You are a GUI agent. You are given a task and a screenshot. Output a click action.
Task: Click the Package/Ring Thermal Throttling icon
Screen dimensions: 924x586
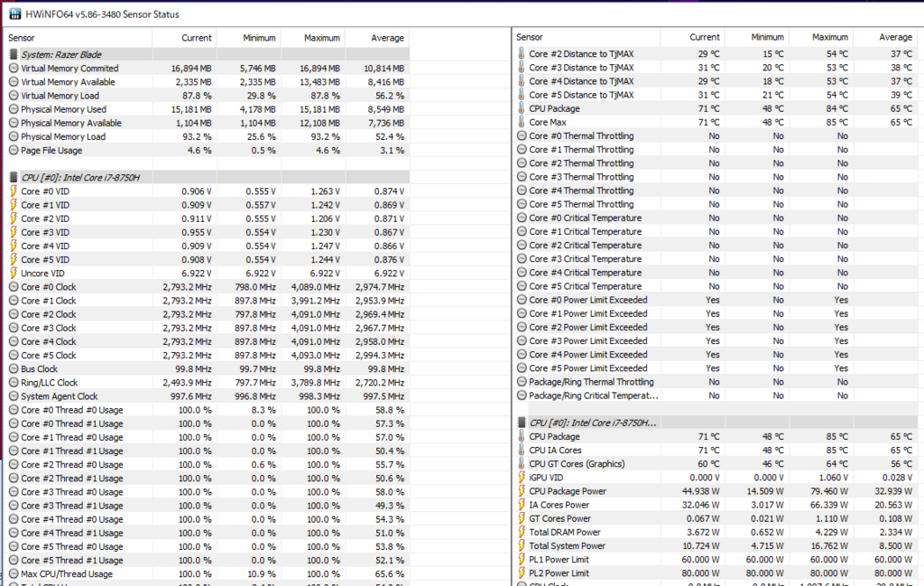point(522,381)
